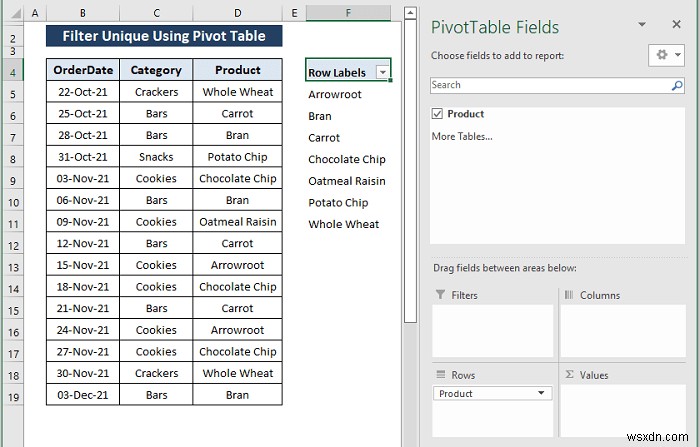The height and width of the screenshot is (447, 700).
Task: Close the PivotTable Fields pane
Action: coord(677,24)
